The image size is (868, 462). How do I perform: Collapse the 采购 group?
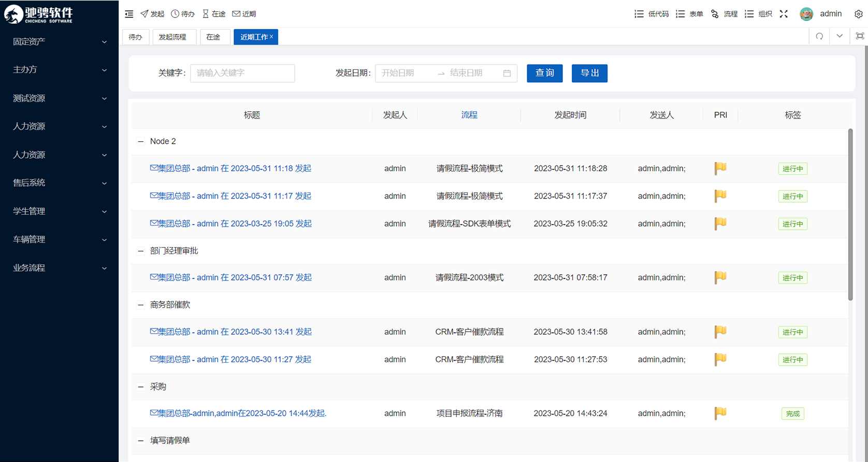(140, 387)
